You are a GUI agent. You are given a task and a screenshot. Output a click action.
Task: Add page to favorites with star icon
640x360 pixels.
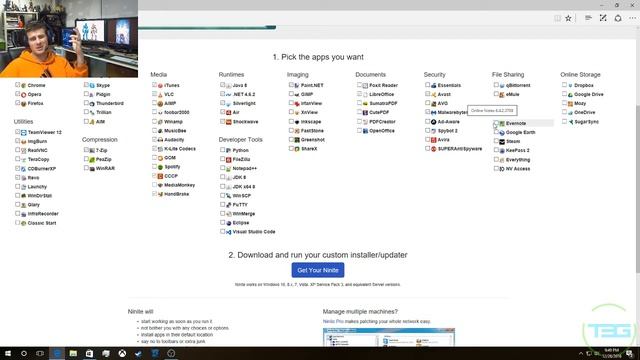[x=568, y=18]
